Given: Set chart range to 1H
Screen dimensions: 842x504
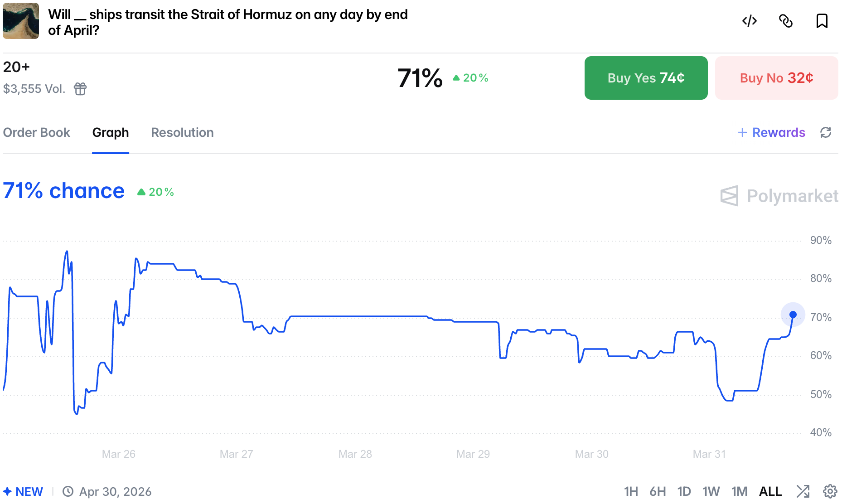Looking at the screenshot, I should tap(631, 492).
